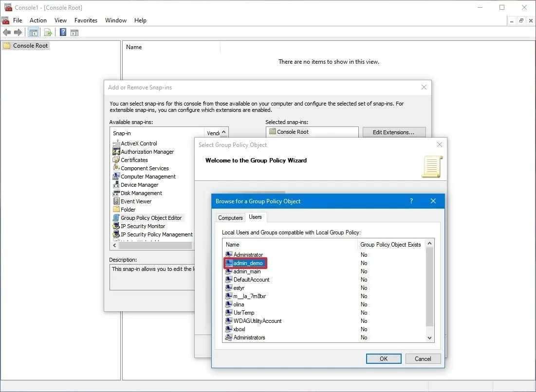Select Console Root in Selected snap-ins list
The width and height of the screenshot is (536, 392).
(x=289, y=131)
